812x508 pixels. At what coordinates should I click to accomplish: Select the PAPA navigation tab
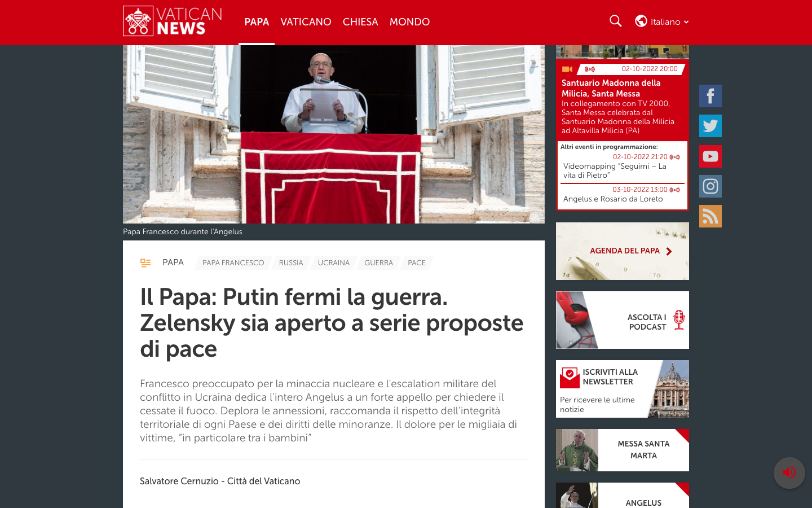[x=257, y=22]
